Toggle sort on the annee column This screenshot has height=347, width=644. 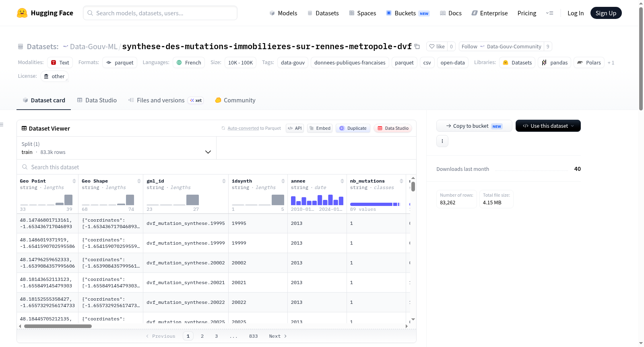tap(342, 181)
